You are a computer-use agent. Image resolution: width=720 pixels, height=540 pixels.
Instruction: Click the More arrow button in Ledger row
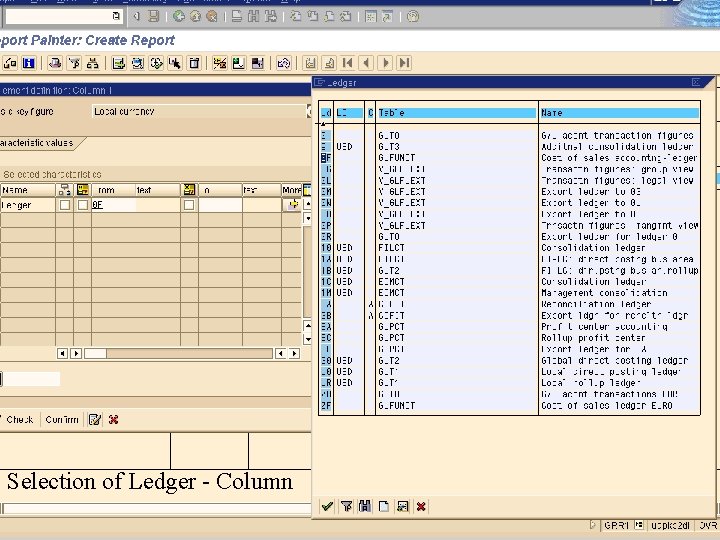[292, 205]
